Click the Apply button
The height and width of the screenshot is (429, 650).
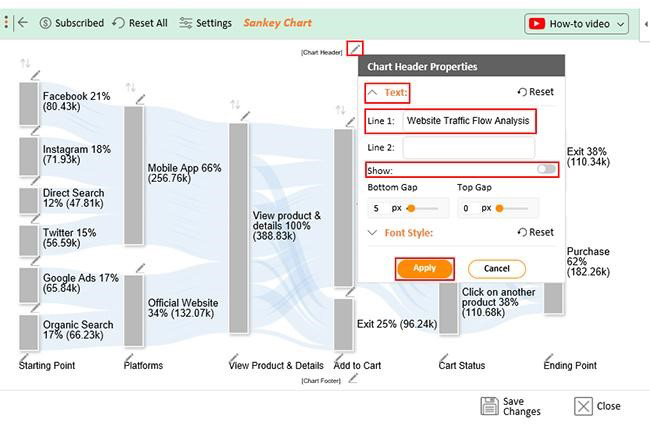(424, 269)
